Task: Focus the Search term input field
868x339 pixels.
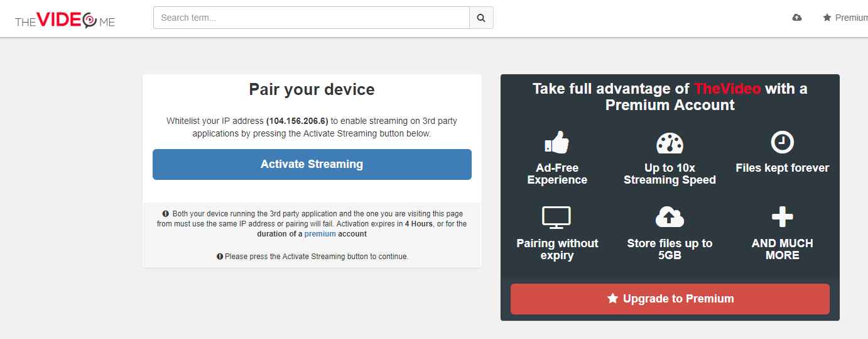Action: pyautogui.click(x=312, y=18)
